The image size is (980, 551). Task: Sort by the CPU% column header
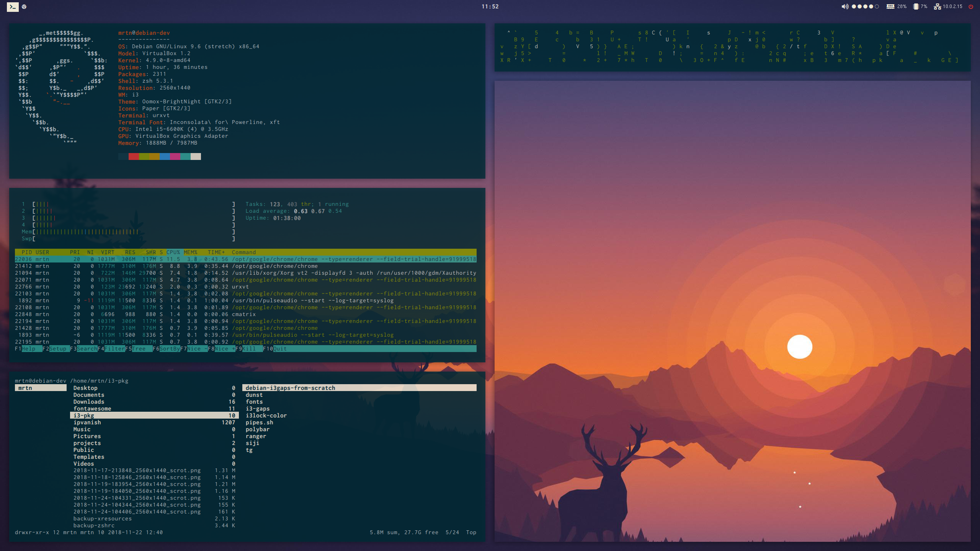pos(173,252)
